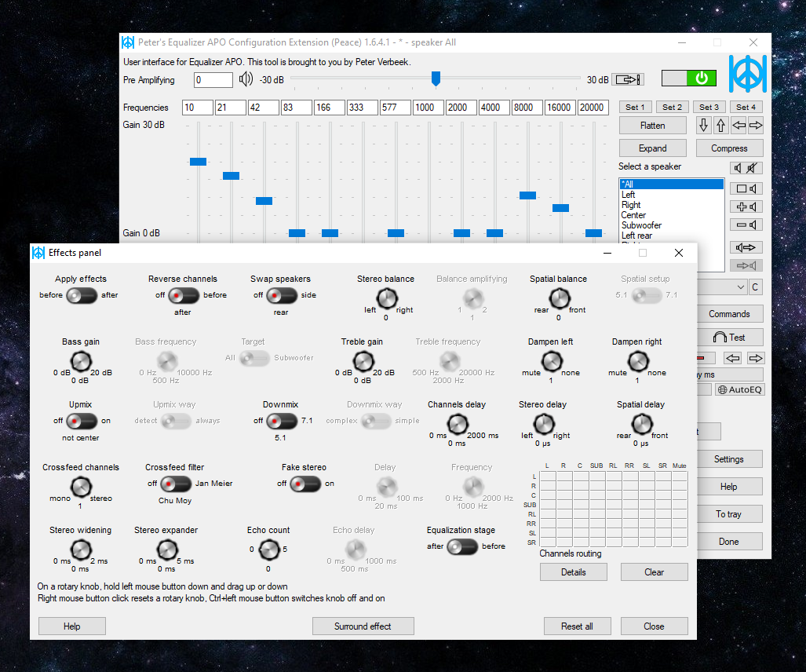Click the AutoEQ globe button
This screenshot has width=806, height=672.
[x=740, y=389]
